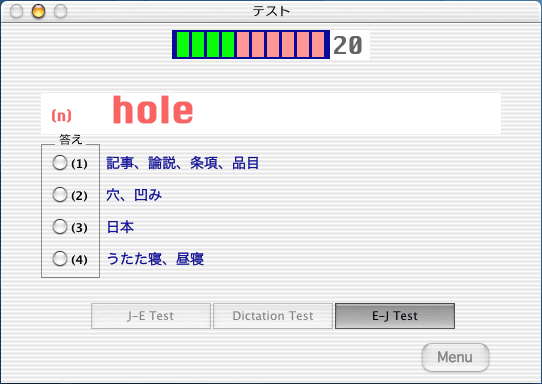This screenshot has height=384, width=542.
Task: Select answer radio button (4)
Action: pos(60,258)
